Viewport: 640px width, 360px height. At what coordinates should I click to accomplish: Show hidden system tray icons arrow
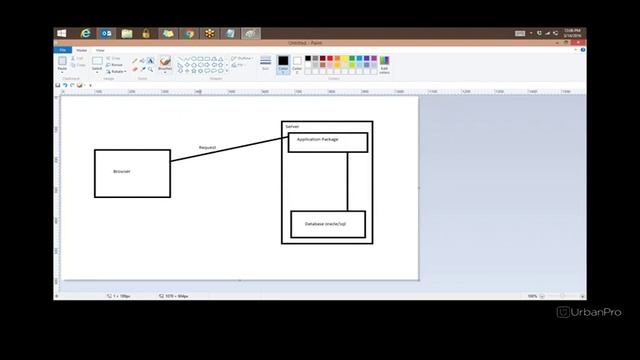point(531,33)
